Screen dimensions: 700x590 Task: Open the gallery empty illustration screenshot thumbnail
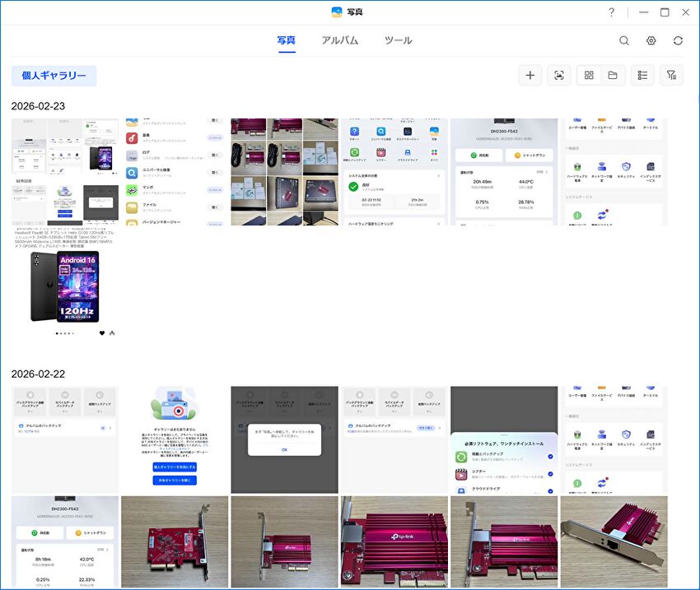(175, 440)
